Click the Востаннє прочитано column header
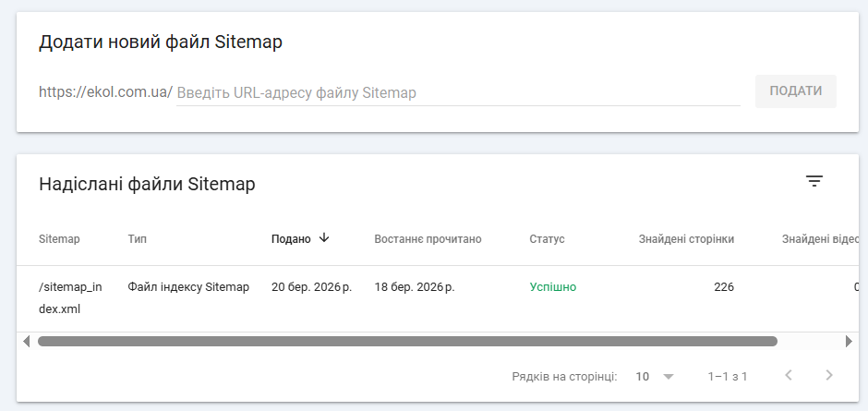868x411 pixels. pos(428,239)
